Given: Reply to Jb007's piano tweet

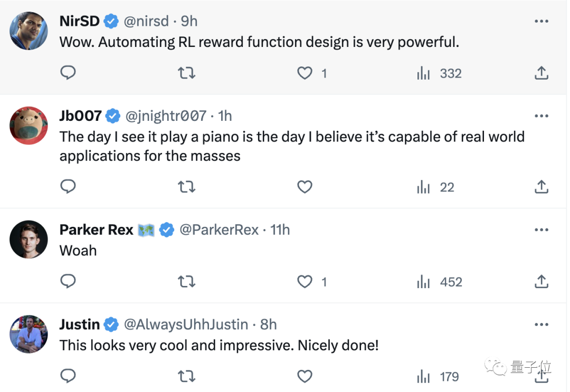Looking at the screenshot, I should (x=68, y=187).
